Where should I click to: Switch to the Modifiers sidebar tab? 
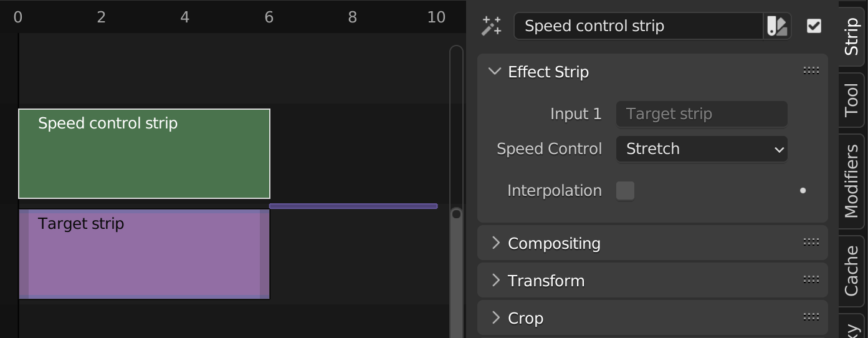[851, 181]
